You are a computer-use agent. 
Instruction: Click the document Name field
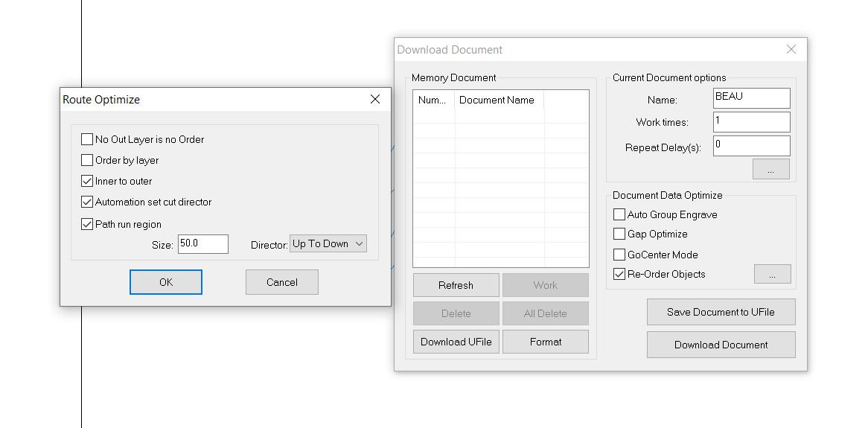tap(750, 98)
